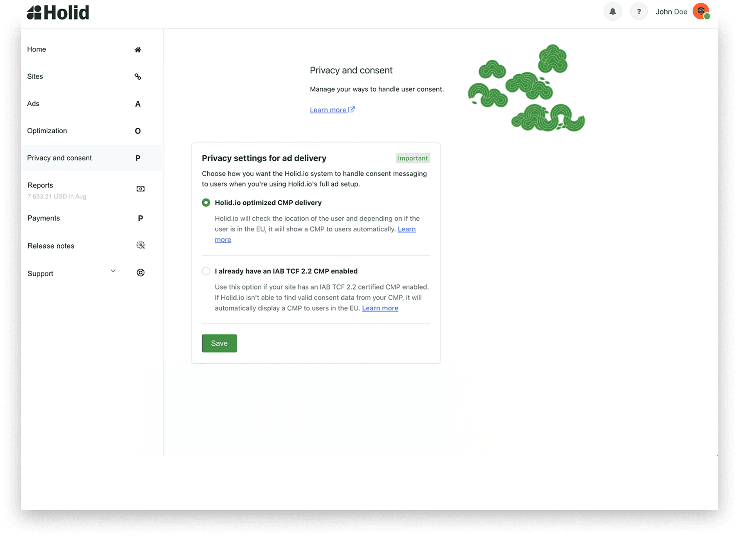Viewport: 739px width, 560px height.
Task: Open Learn more link under optimized CMP delivery
Action: pos(406,229)
